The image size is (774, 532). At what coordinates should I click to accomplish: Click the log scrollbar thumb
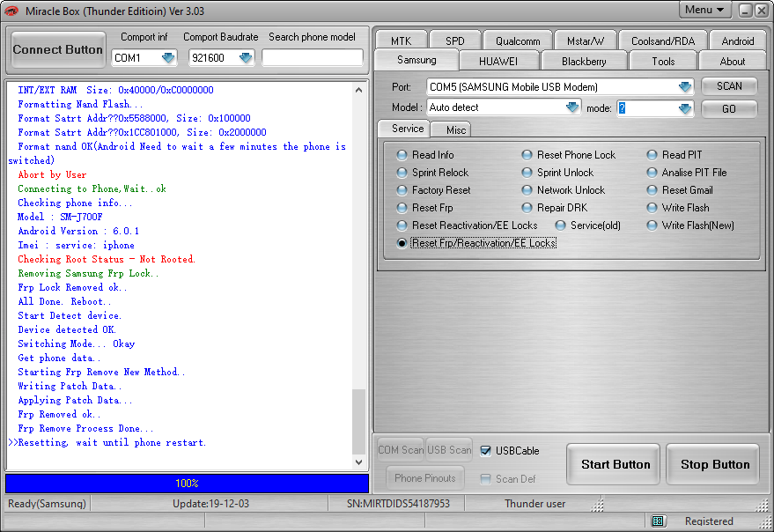point(359,421)
